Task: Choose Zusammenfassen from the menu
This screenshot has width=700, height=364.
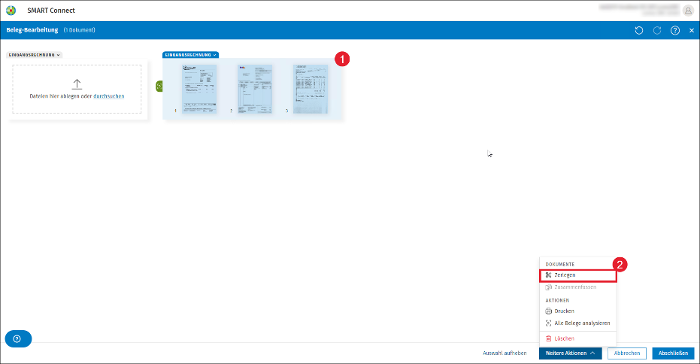Action: pyautogui.click(x=578, y=287)
